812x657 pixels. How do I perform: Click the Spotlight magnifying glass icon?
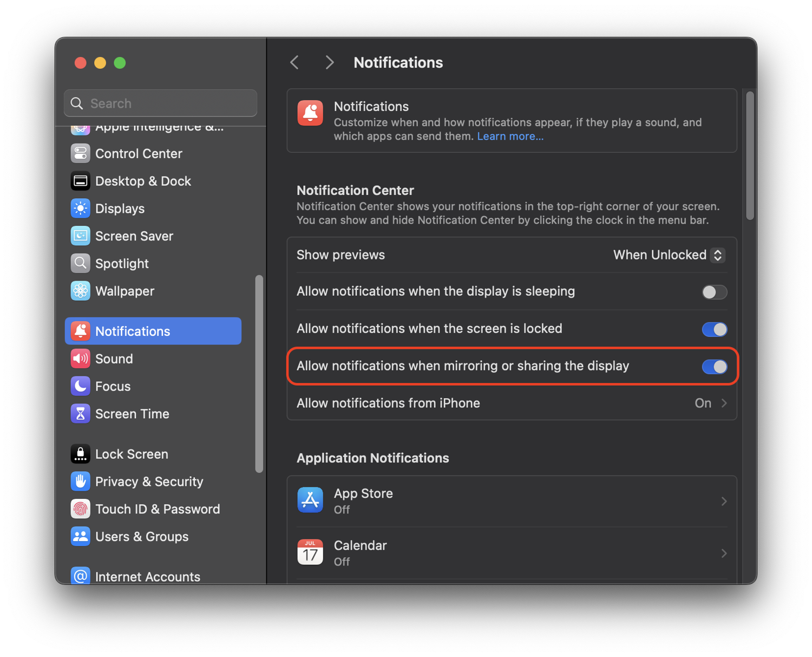coord(80,263)
